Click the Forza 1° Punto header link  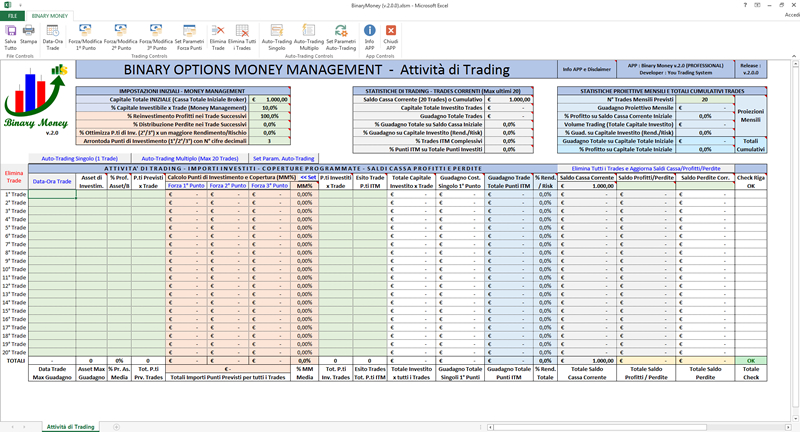[x=186, y=186]
